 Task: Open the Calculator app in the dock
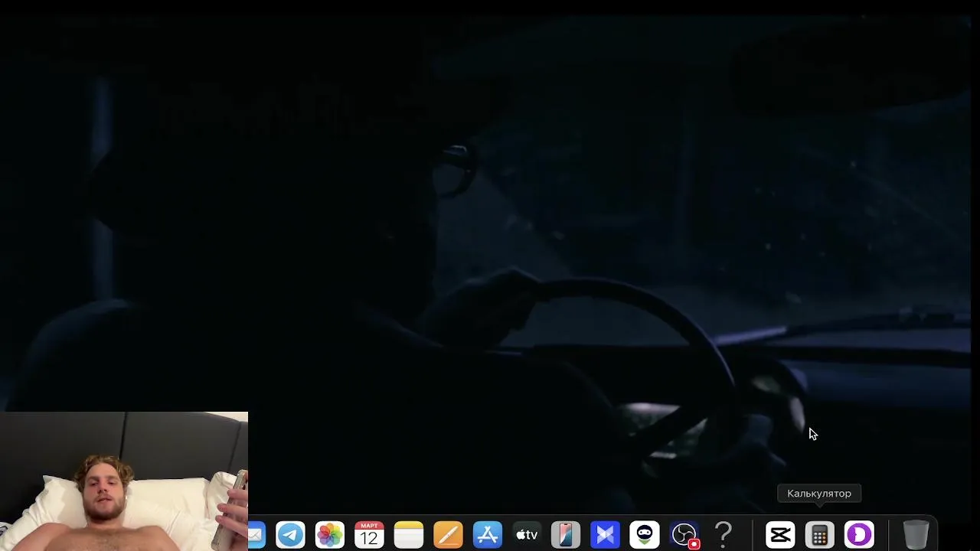click(x=819, y=534)
